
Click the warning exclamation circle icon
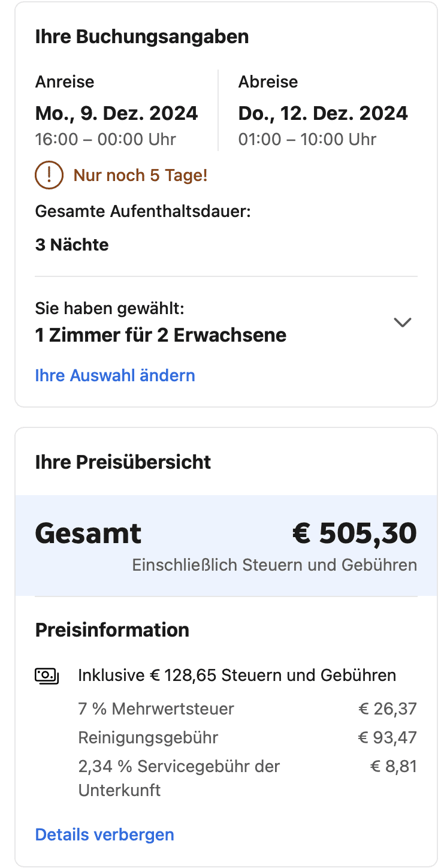point(49,176)
